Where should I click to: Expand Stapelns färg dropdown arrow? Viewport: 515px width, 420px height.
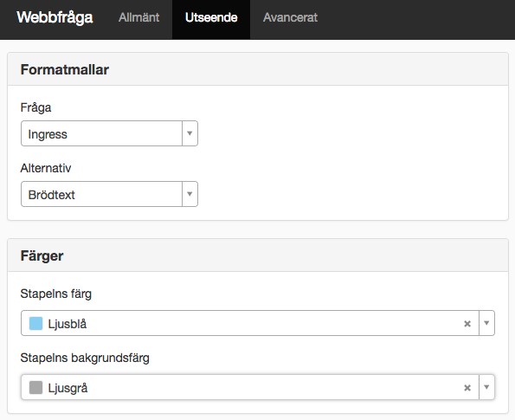[486, 323]
